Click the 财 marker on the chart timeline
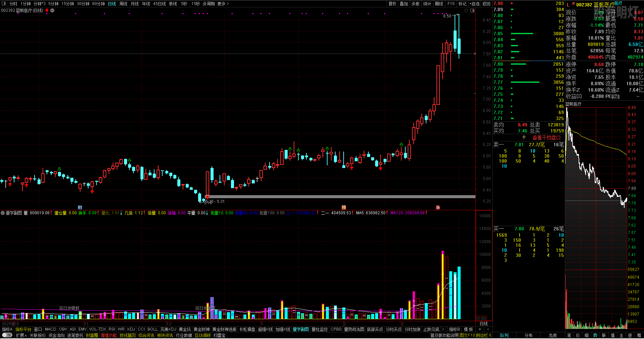Image resolution: width=644 pixels, height=339 pixels. [x=80, y=207]
